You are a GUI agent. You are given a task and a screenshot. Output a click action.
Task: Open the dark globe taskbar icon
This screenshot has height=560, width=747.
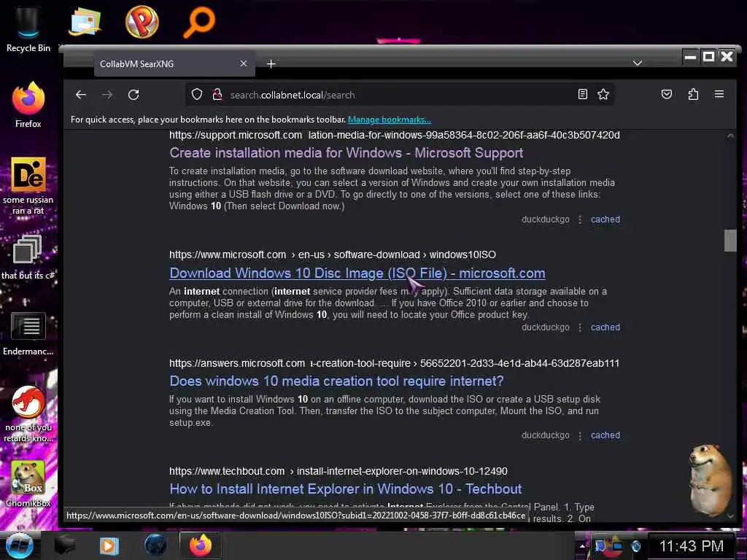tap(155, 545)
